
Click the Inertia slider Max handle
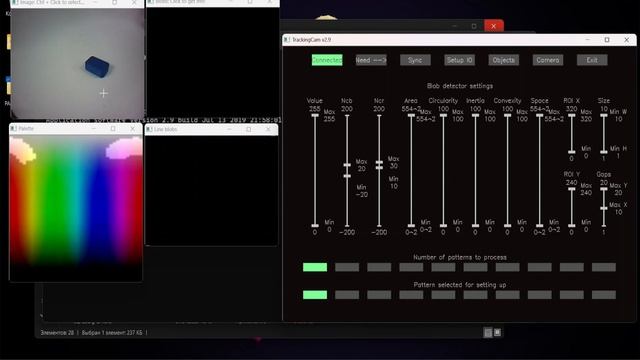475,116
